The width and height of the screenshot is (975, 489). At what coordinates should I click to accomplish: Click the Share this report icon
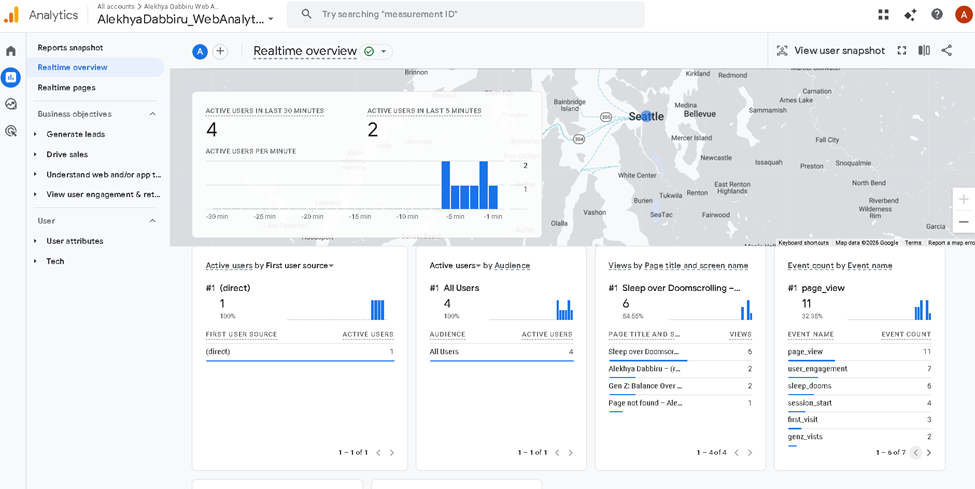point(946,51)
